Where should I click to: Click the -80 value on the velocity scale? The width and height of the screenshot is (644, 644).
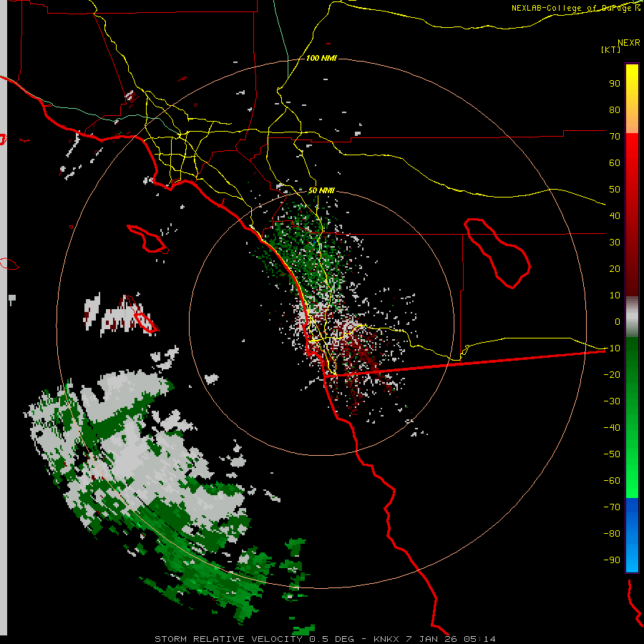(x=612, y=534)
